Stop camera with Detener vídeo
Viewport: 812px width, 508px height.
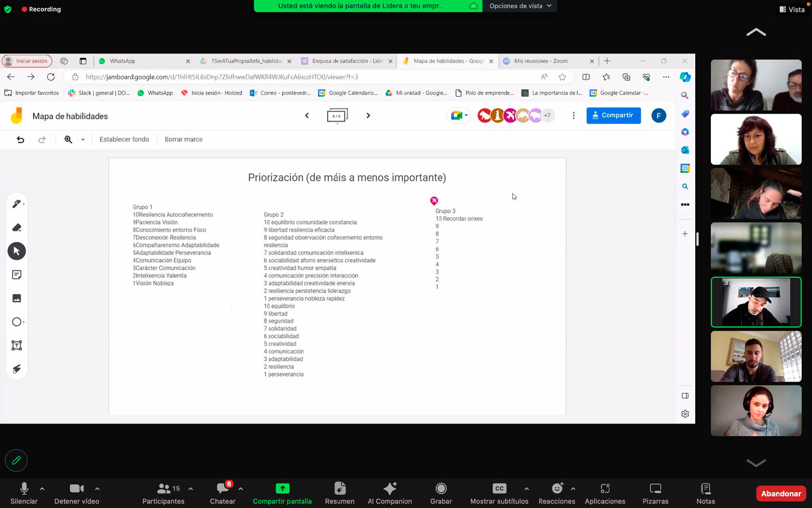point(76,493)
